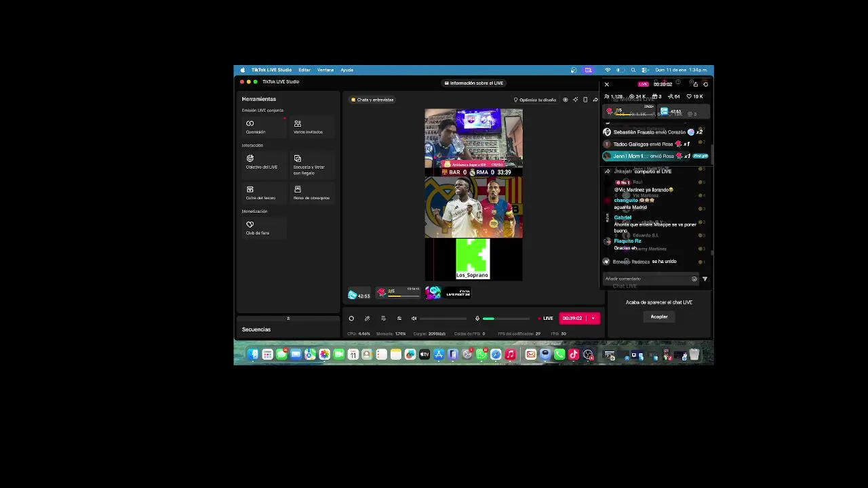
Task: Open the Cofre del tesoro tool
Action: click(263, 193)
